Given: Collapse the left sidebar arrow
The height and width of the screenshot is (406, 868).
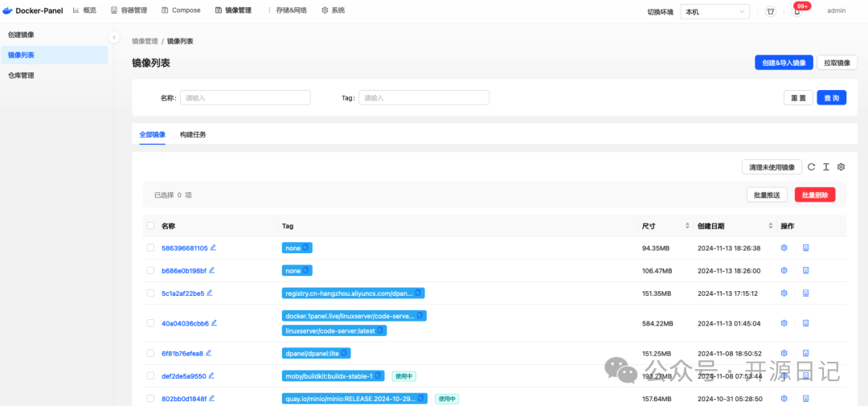Looking at the screenshot, I should click(113, 38).
